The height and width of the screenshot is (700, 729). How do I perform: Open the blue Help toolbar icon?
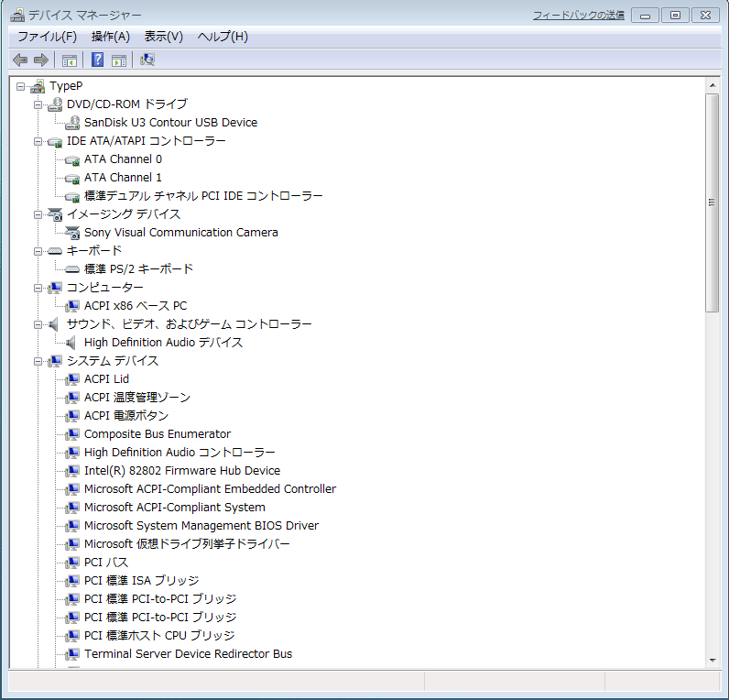click(97, 60)
